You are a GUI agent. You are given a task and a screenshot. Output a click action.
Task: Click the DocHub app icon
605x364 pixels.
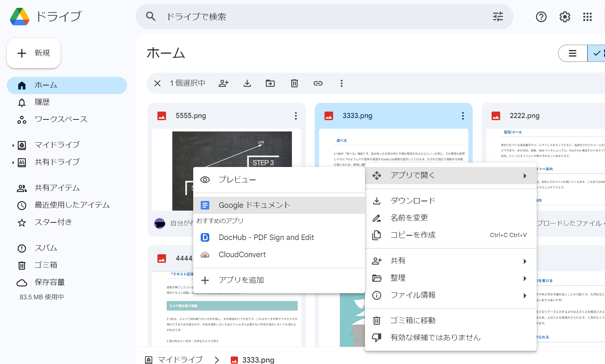[x=205, y=237]
